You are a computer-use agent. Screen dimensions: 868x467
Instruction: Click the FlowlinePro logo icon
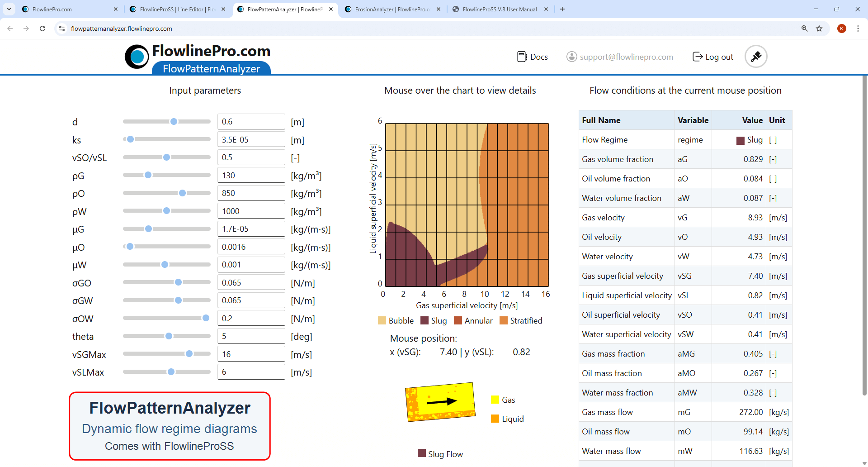pyautogui.click(x=137, y=56)
